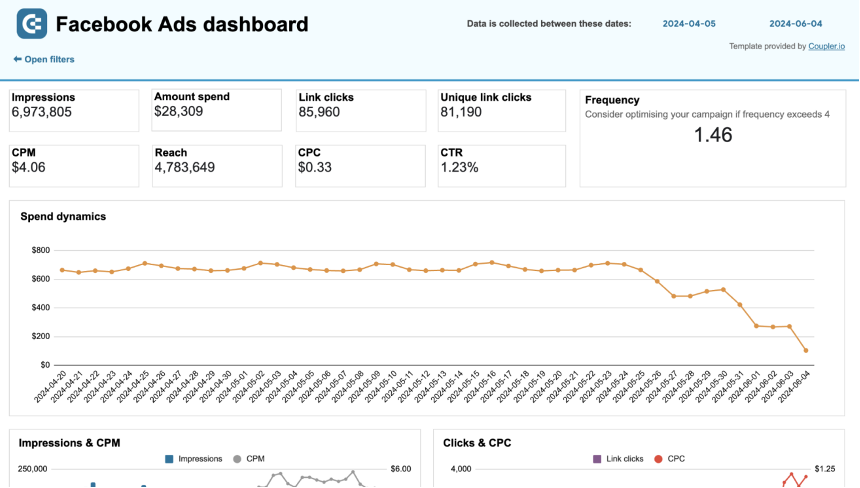This screenshot has width=860, height=488.
Task: Select the Amount spend scorecard
Action: 216,110
